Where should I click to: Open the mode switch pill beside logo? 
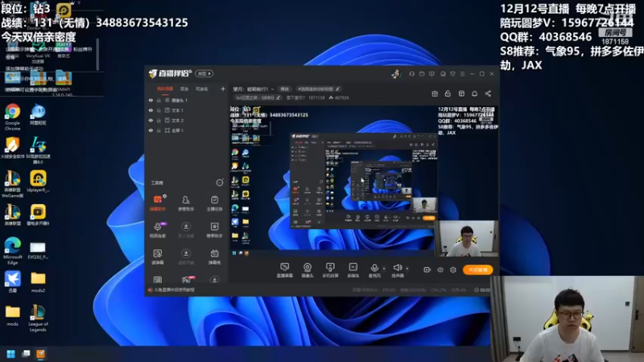pyautogui.click(x=204, y=73)
